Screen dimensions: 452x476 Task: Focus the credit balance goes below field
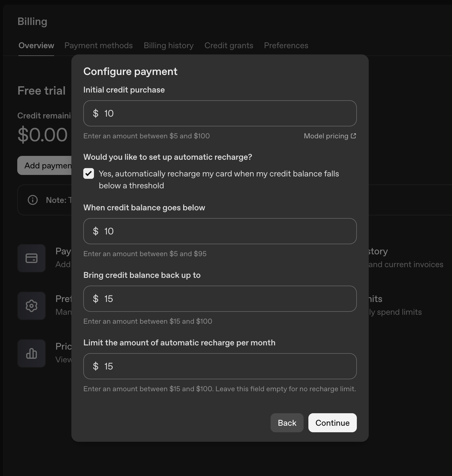coord(220,231)
